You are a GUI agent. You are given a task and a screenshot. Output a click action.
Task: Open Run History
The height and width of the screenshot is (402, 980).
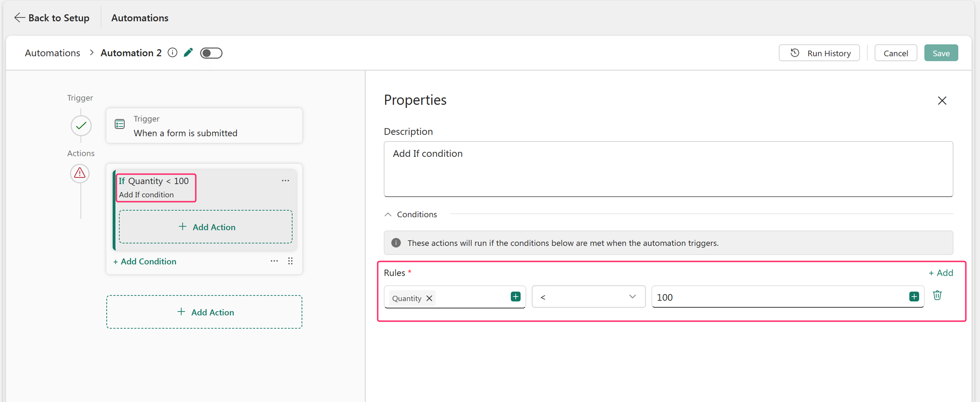(819, 53)
